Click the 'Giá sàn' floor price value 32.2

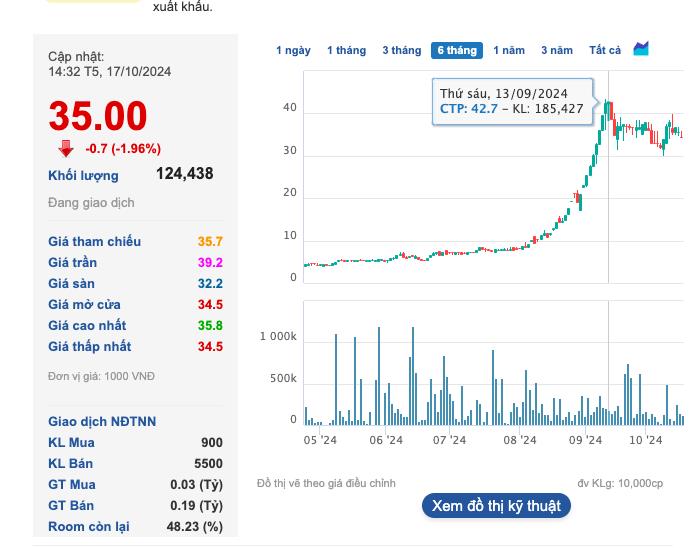point(210,283)
